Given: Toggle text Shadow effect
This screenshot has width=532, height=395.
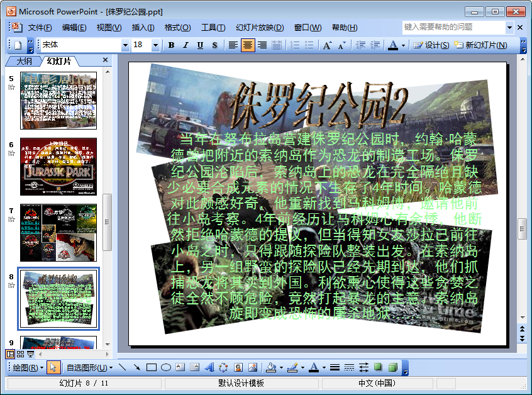Looking at the screenshot, I should (214, 45).
